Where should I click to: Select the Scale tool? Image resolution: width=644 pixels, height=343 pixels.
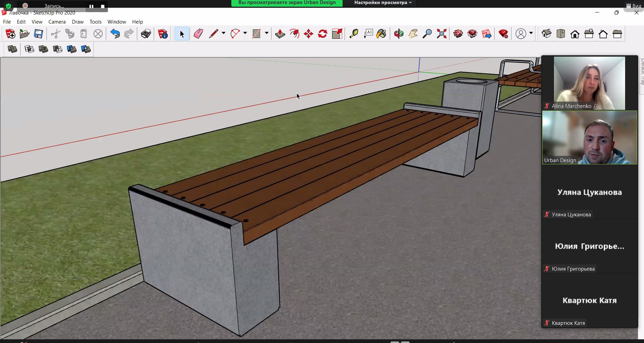pyautogui.click(x=337, y=34)
